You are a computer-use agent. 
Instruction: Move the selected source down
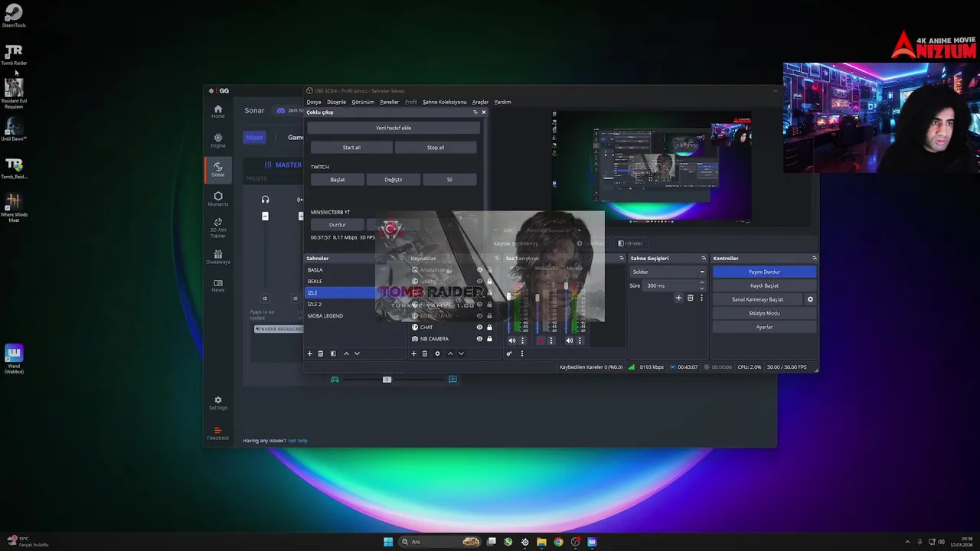pos(461,354)
